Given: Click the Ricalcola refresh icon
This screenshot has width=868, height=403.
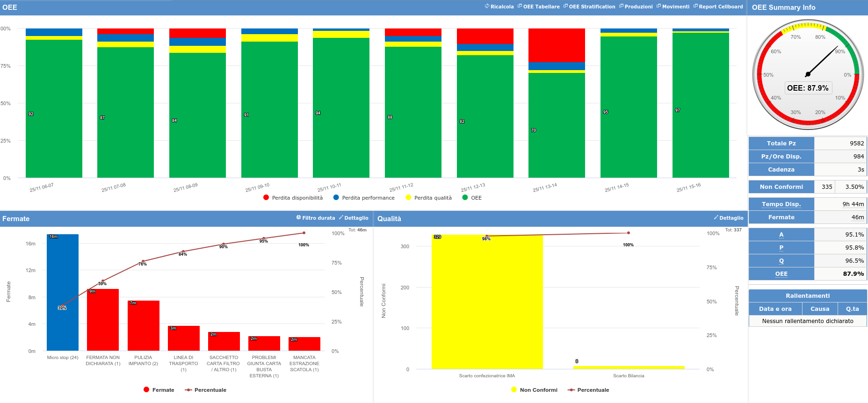Looking at the screenshot, I should 487,7.
